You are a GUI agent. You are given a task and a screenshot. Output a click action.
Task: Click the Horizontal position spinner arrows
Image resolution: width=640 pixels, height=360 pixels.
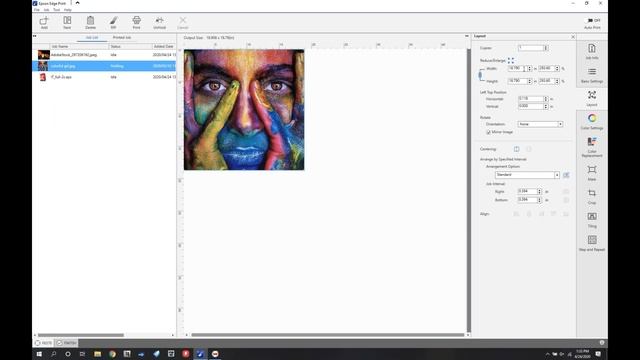click(546, 99)
